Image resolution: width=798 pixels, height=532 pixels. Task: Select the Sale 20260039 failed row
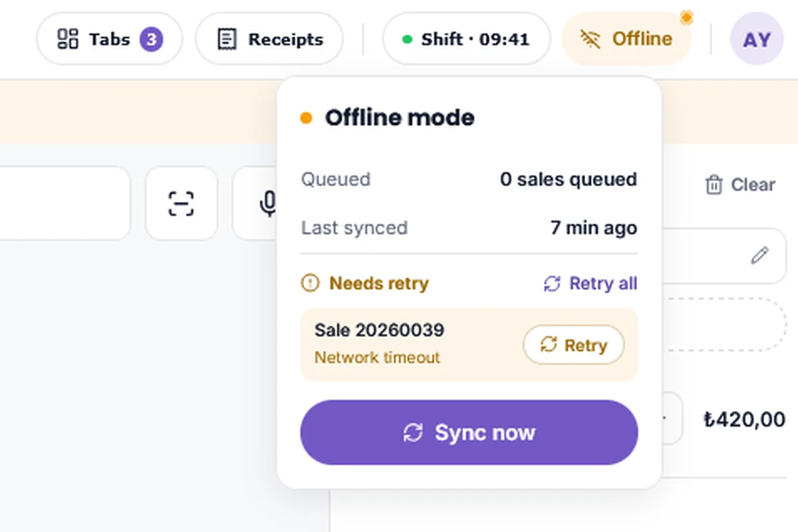pyautogui.click(x=469, y=344)
